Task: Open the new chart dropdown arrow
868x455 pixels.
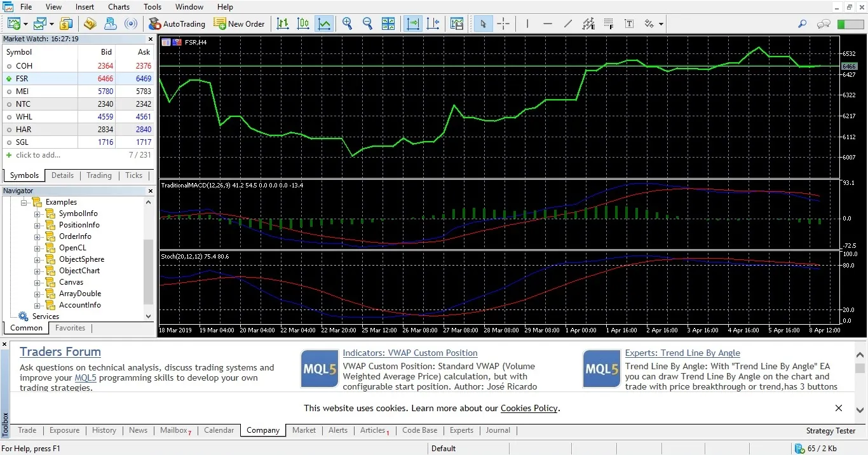Action: click(x=25, y=24)
